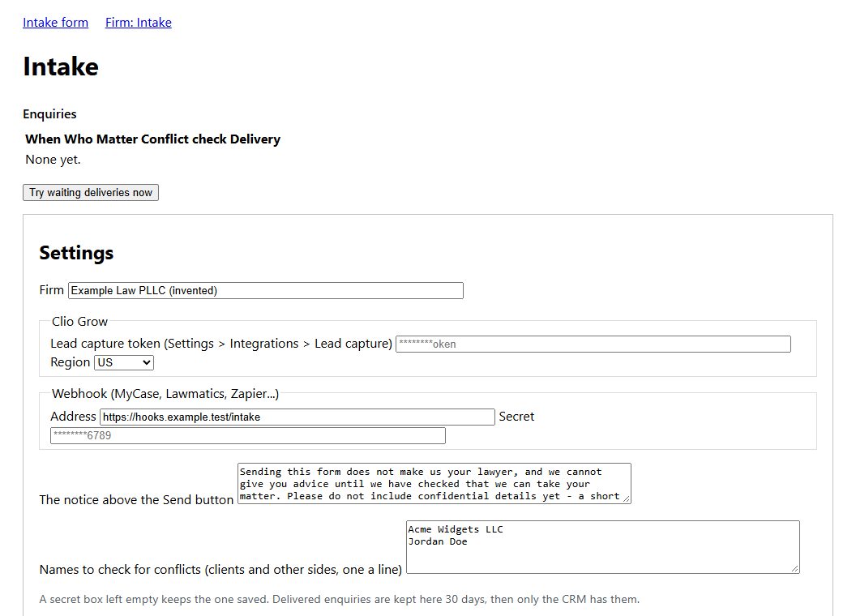Go to the Firm: Intake link

coord(138,23)
